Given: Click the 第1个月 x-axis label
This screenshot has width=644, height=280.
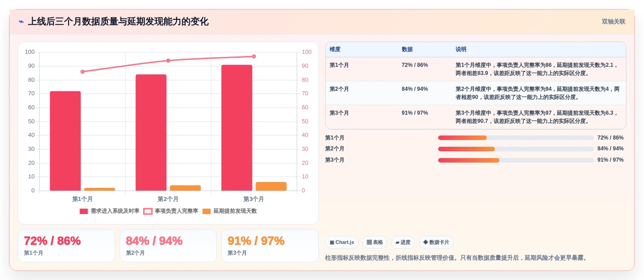Looking at the screenshot, I should (x=82, y=199).
